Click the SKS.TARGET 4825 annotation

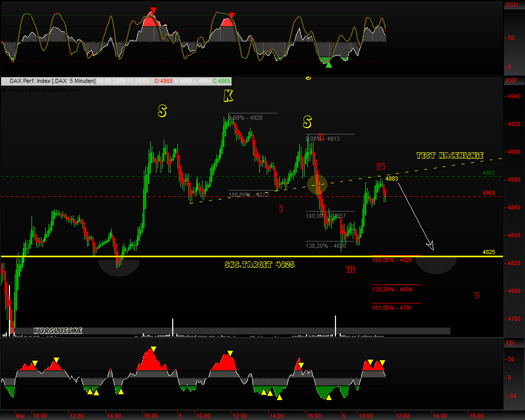point(260,265)
